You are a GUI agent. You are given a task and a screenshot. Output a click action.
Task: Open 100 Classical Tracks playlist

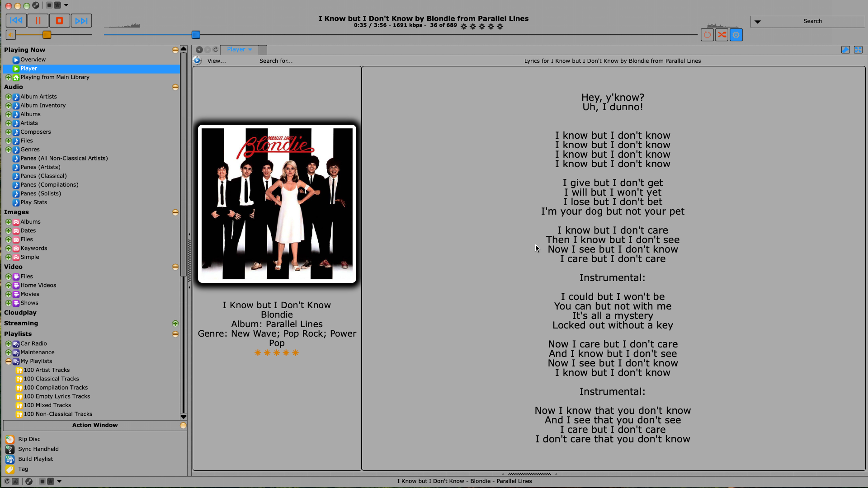pyautogui.click(x=51, y=379)
